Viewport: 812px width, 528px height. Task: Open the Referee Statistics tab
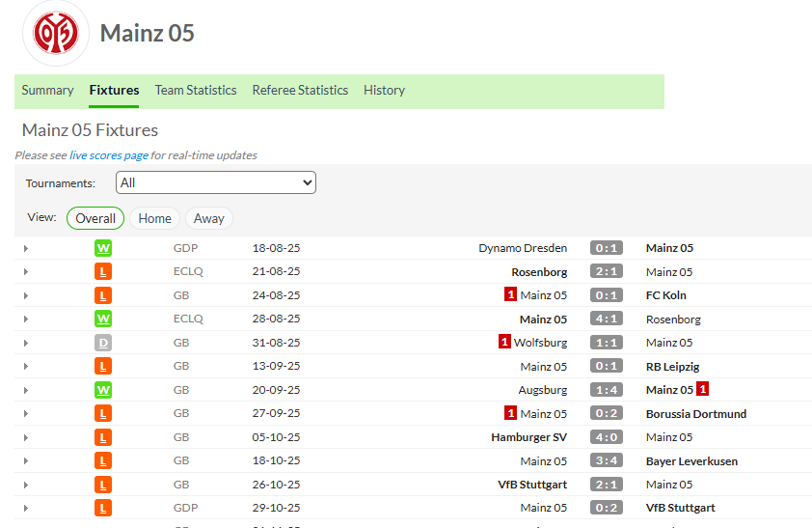[300, 90]
